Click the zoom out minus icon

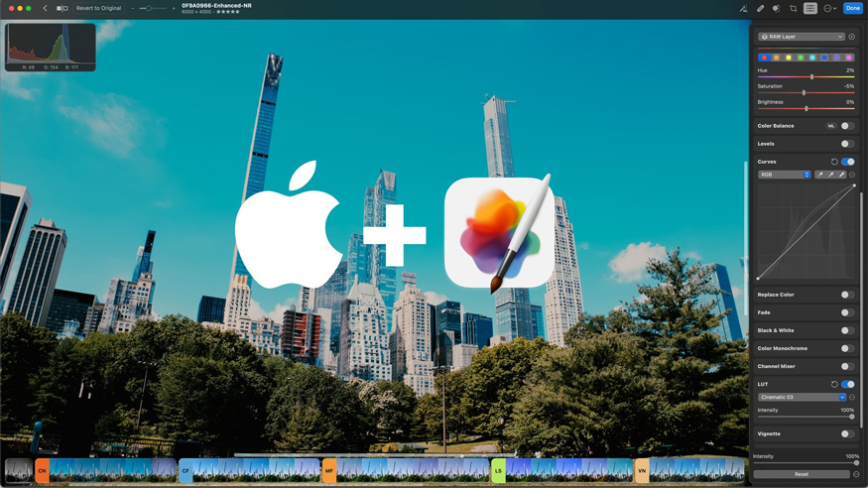133,8
